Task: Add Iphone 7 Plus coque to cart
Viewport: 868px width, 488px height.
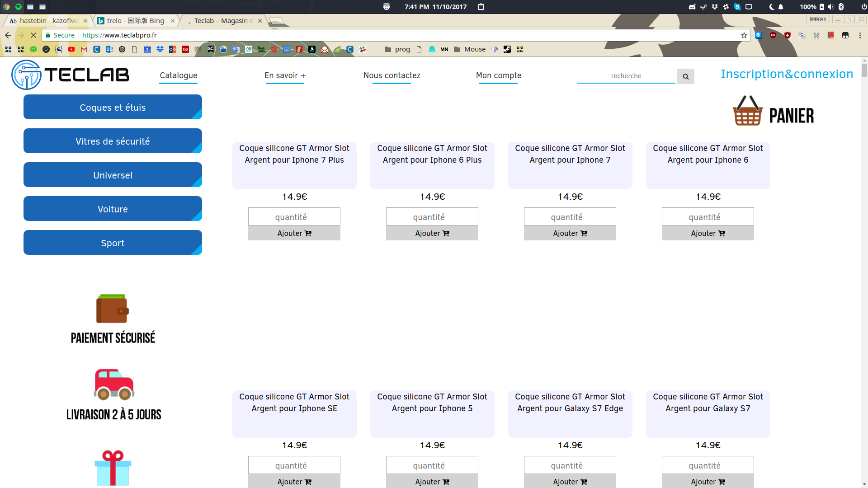Action: pyautogui.click(x=294, y=233)
